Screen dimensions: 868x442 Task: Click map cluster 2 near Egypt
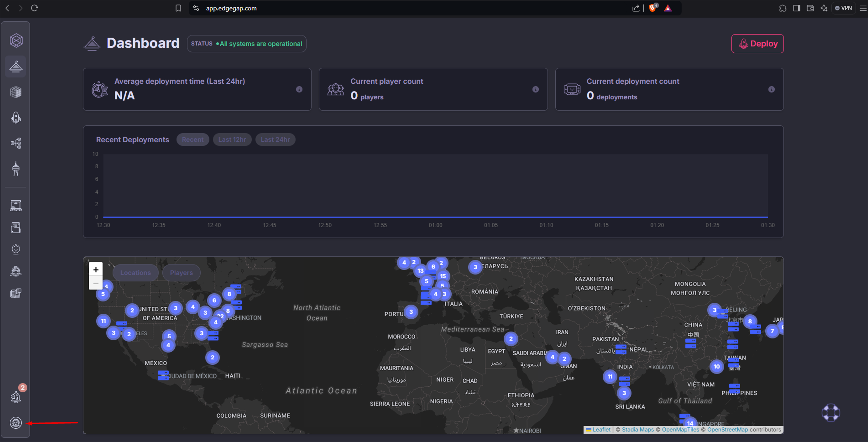511,339
